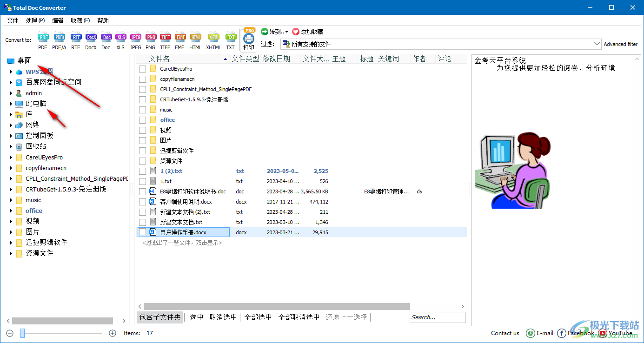Image resolution: width=644 pixels, height=343 pixels.
Task: Check E8票据打印软件说明书.doc checkbox
Action: pos(143,191)
